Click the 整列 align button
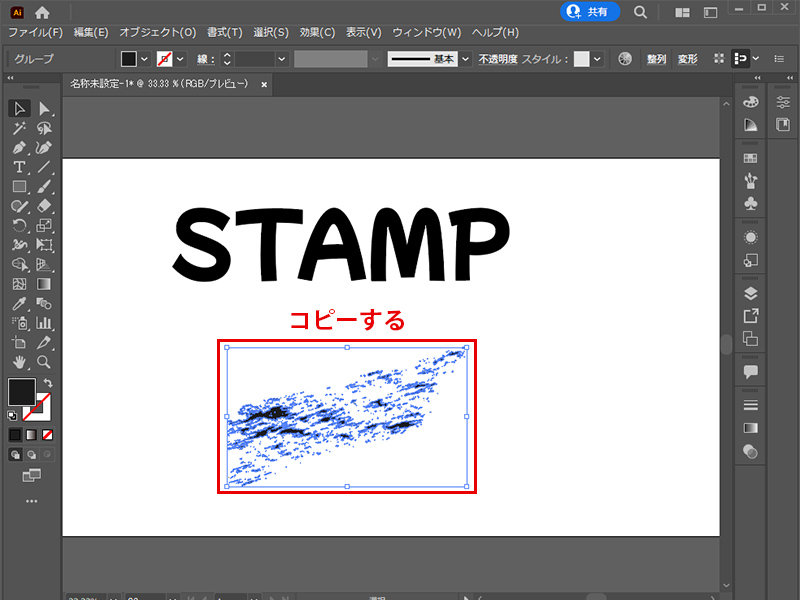The image size is (800, 600). point(655,58)
